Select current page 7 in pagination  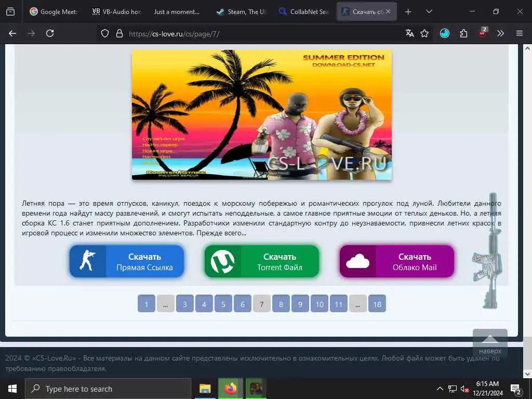coord(262,303)
